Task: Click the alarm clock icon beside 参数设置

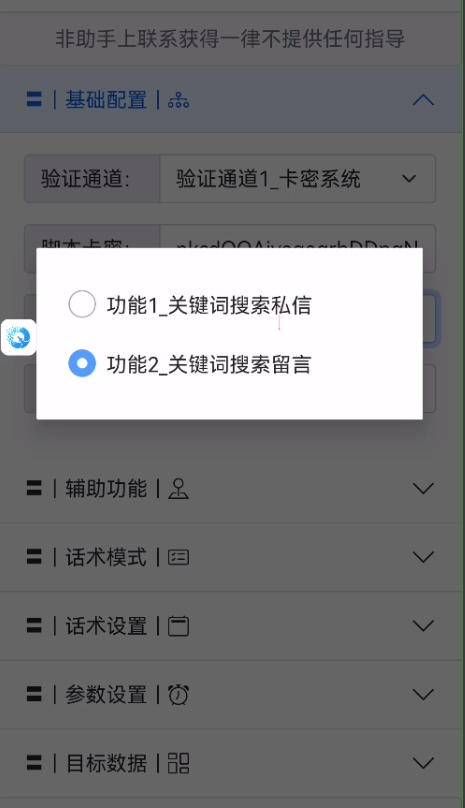Action: (x=178, y=695)
